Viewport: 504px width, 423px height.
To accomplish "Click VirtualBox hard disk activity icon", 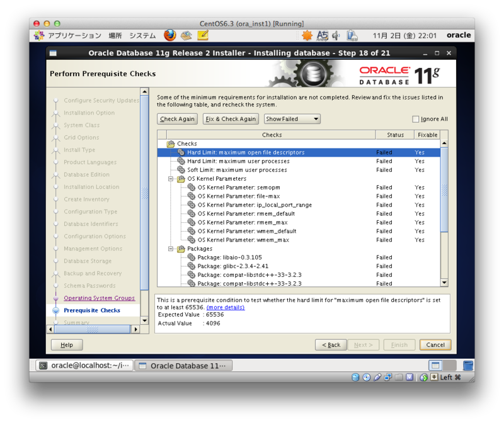I will click(x=355, y=378).
